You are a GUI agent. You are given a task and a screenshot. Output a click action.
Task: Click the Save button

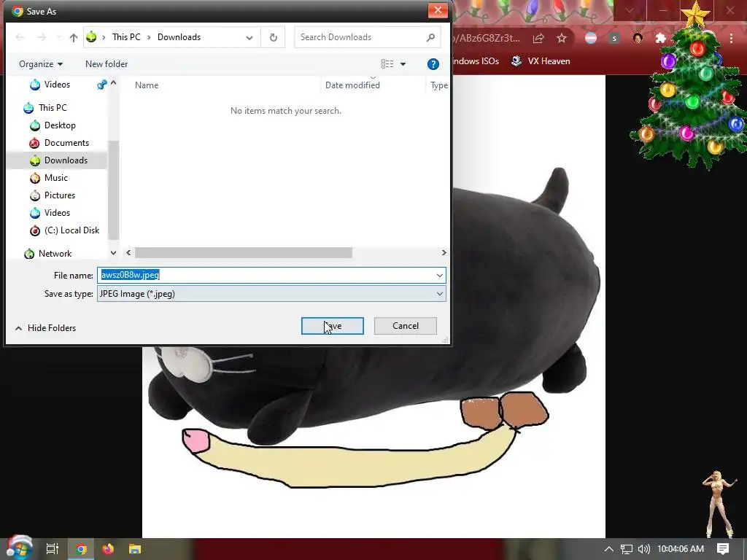point(332,326)
